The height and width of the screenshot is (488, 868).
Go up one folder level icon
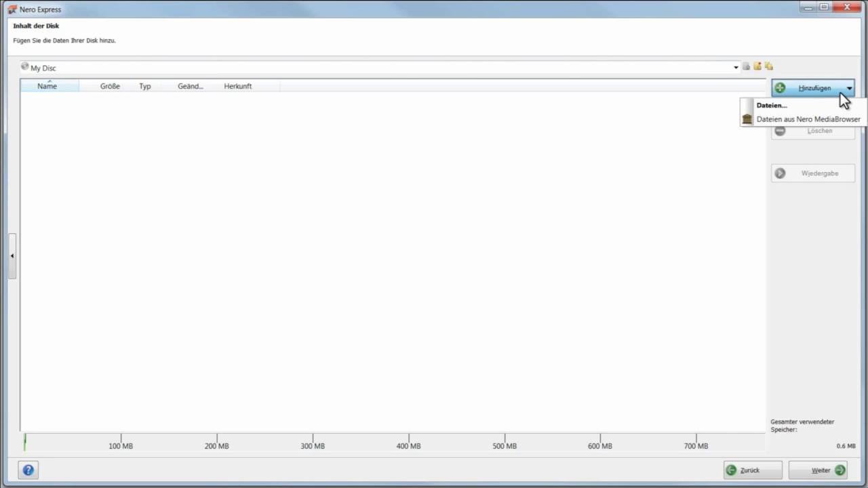click(747, 66)
